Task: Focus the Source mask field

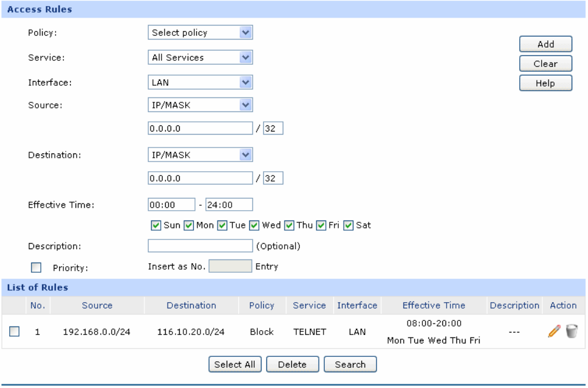Action: 273,128
